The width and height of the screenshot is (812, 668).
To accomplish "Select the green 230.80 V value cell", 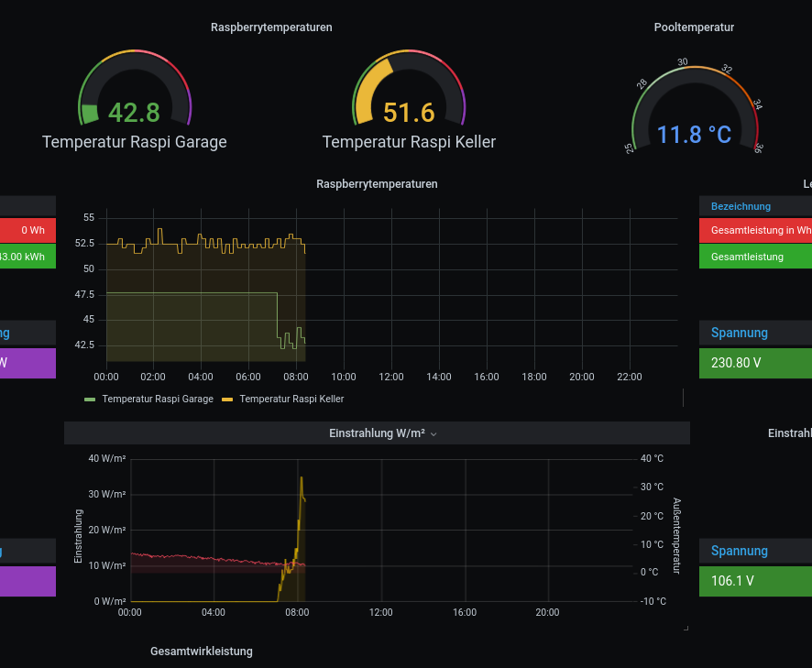I will (754, 363).
